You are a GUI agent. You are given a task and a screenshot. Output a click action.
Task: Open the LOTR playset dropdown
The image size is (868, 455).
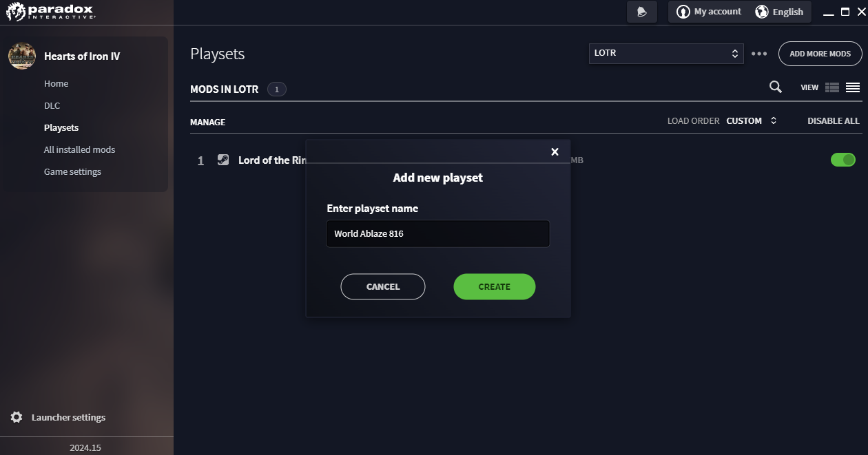tap(666, 53)
